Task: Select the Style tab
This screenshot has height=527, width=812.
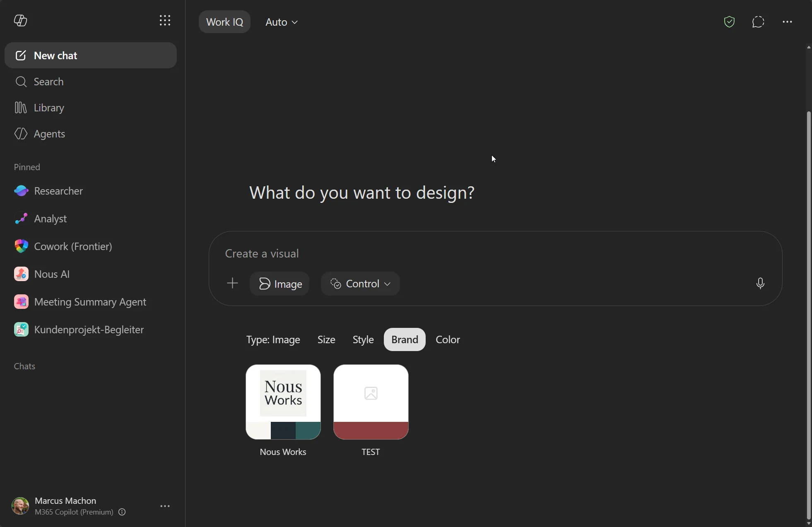Action: click(363, 339)
